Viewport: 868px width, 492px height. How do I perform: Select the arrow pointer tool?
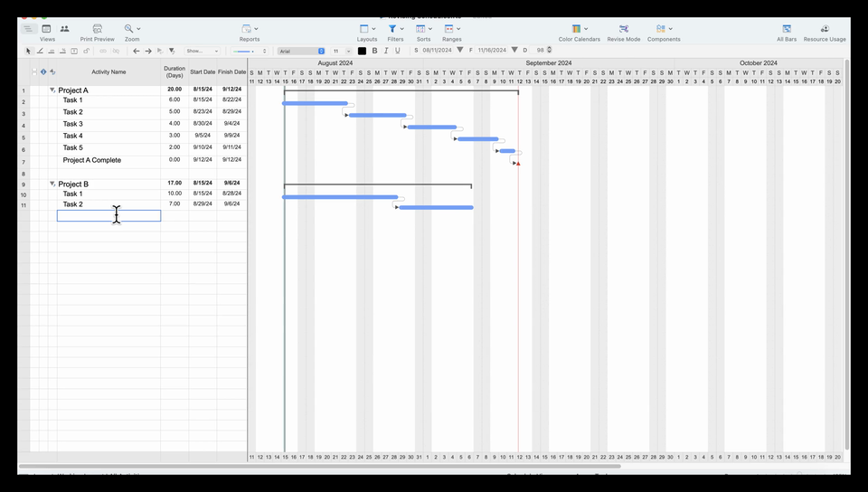28,51
